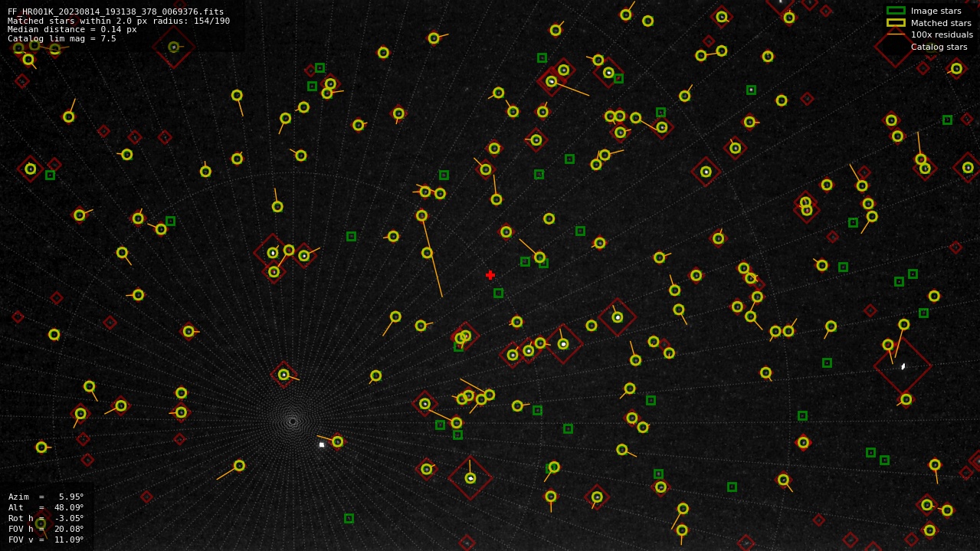Click the celestial pole where grid lines converge

[x=292, y=421]
